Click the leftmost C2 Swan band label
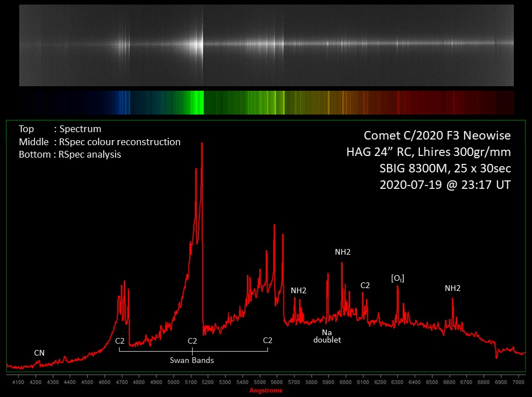532x397 pixels. tap(120, 341)
